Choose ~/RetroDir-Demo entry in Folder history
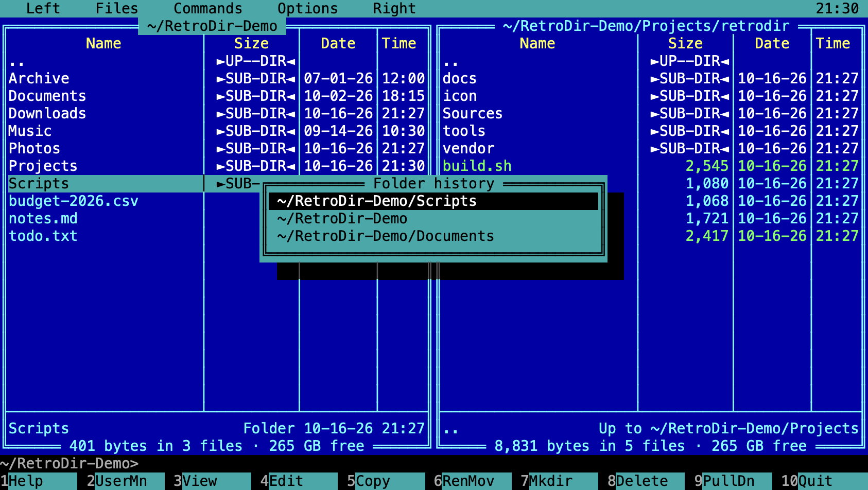868x490 pixels. (433, 219)
